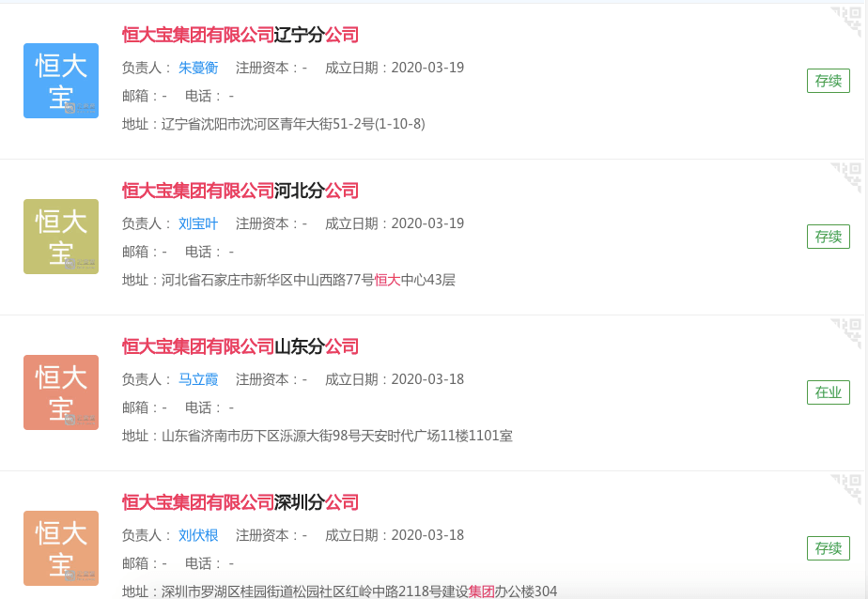Viewport: 868px width, 599px height.
Task: Click highlighted 集团 keyword in 深圳 address
Action: coord(482,591)
